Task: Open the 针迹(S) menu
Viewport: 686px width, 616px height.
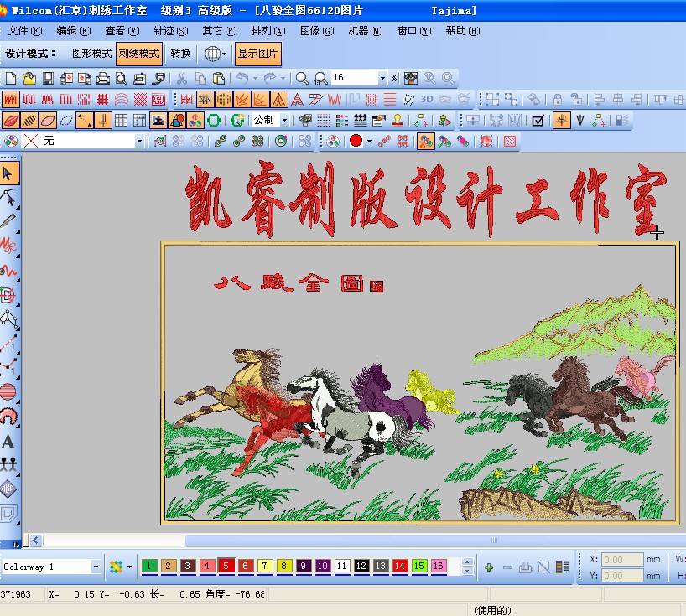Action: pyautogui.click(x=170, y=31)
